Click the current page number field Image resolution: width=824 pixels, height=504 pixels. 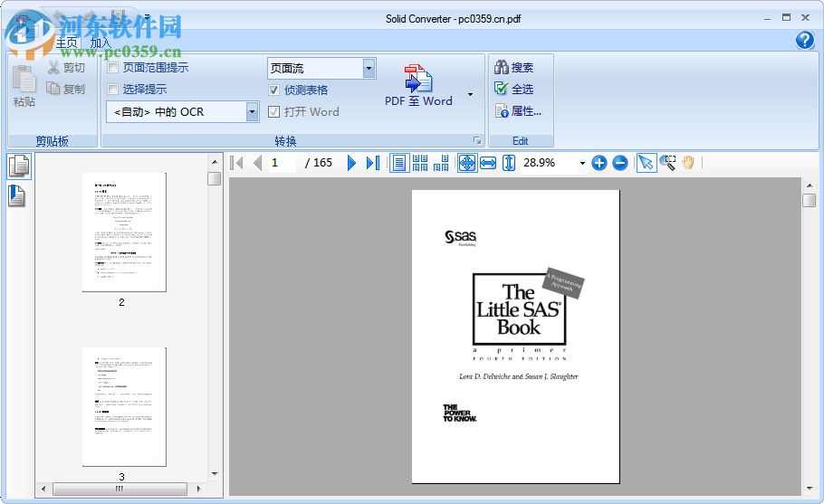[x=283, y=163]
